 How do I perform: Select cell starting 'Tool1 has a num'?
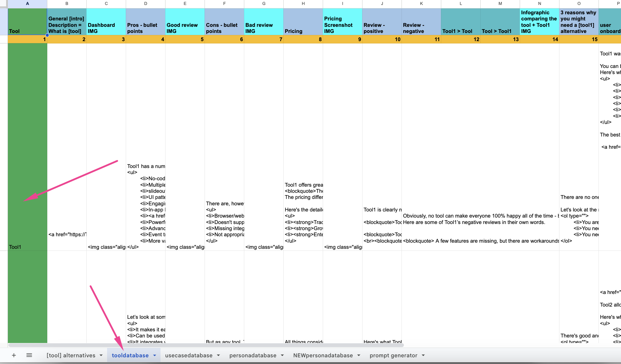pos(146,147)
